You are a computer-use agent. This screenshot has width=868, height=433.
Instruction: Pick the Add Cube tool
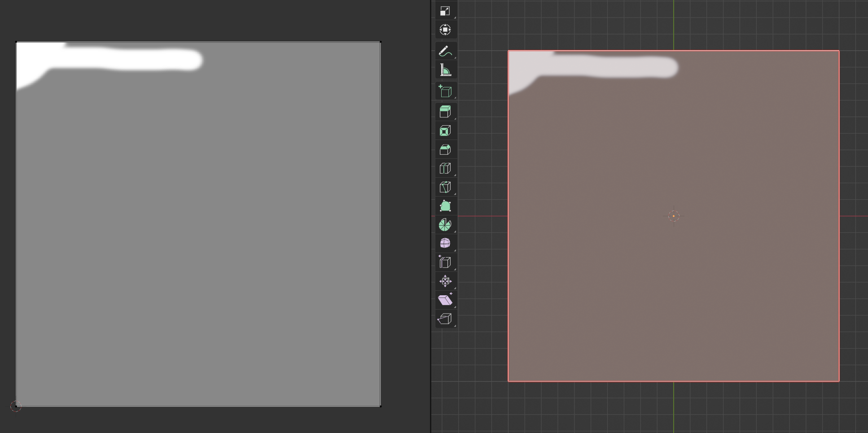pos(445,92)
